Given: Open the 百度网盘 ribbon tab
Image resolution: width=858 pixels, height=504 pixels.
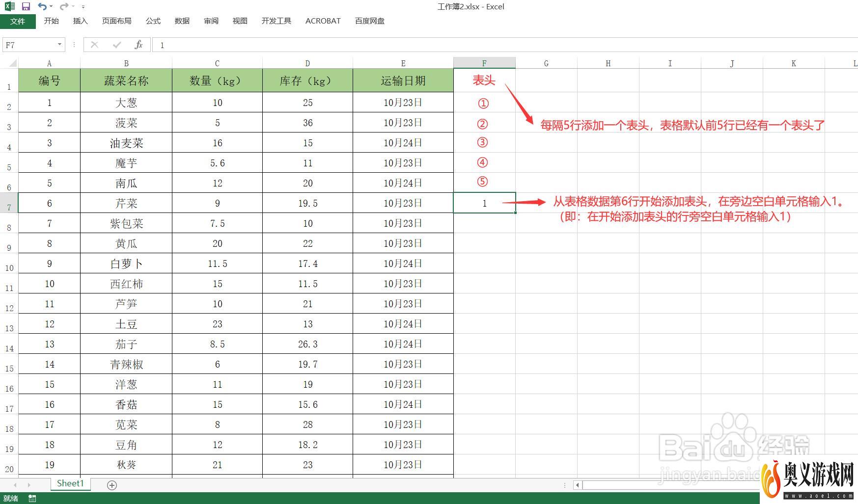Looking at the screenshot, I should tap(370, 21).
